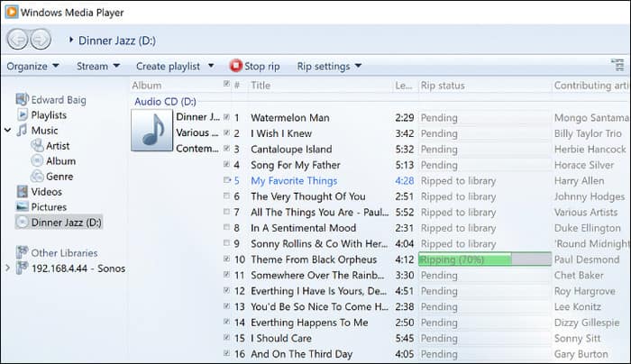Uncheck the Cantaloupe Island track checkbox
This screenshot has height=364, width=631.
[x=226, y=149]
